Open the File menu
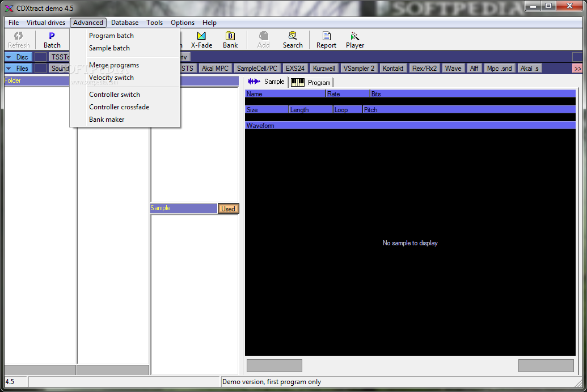This screenshot has height=392, width=587. point(14,23)
